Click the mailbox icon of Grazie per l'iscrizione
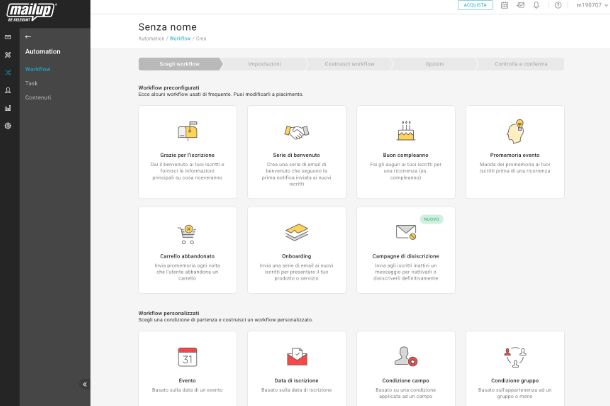 [x=188, y=130]
